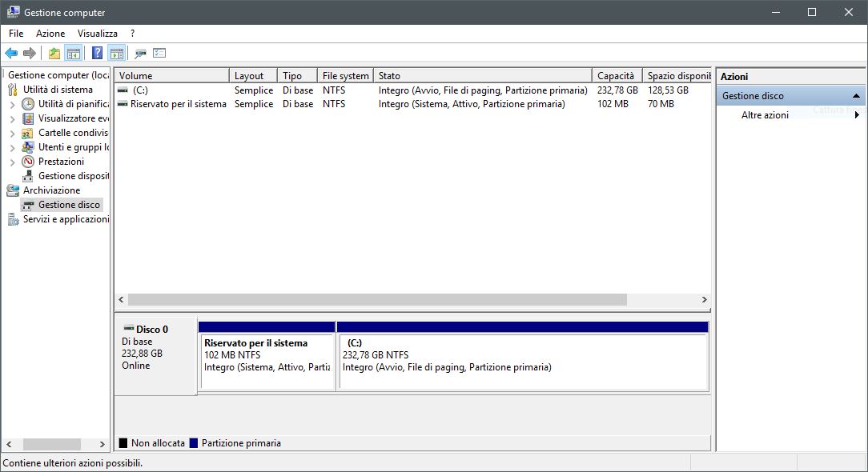Click the tree pane scroll left arrow
Viewport: 868px width, 472px height.
[9, 444]
